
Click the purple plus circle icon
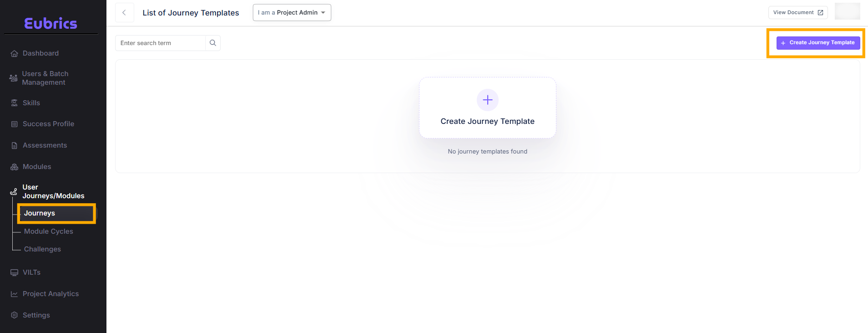pyautogui.click(x=488, y=100)
